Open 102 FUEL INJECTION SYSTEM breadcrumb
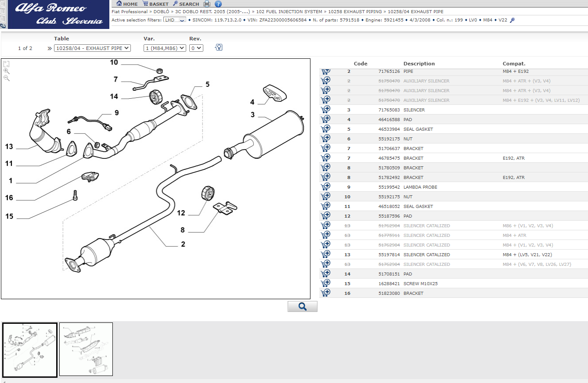588x383 pixels. [x=289, y=11]
